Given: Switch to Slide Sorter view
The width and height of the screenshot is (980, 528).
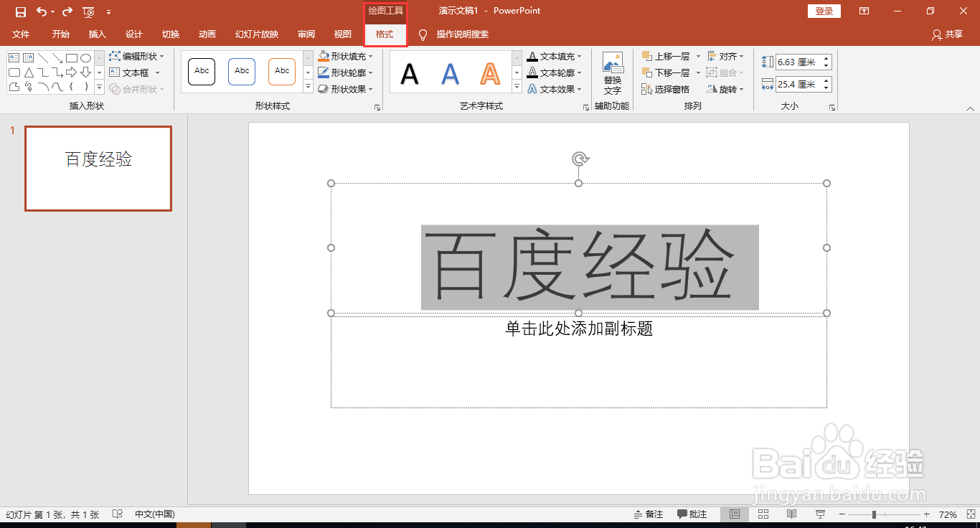Looking at the screenshot, I should coord(763,514).
